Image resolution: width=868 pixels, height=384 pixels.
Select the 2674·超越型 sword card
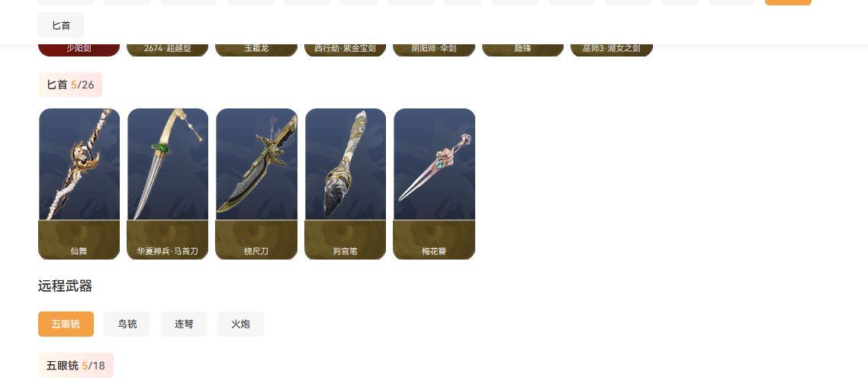click(168, 50)
